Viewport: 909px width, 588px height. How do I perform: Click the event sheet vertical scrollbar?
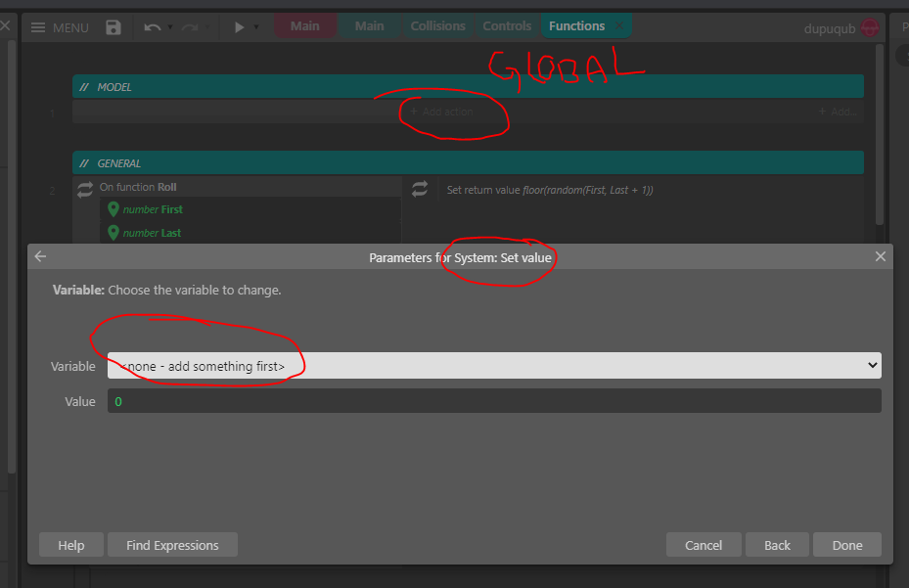[x=879, y=135]
